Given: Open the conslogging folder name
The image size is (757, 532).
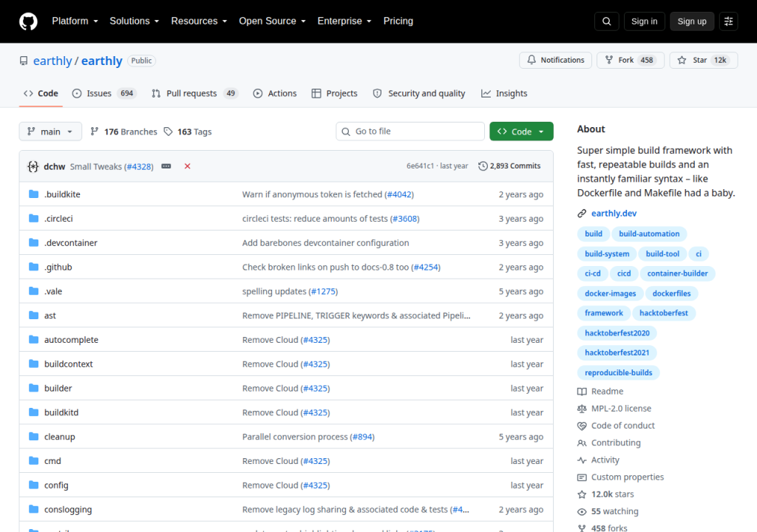Looking at the screenshot, I should coord(68,509).
